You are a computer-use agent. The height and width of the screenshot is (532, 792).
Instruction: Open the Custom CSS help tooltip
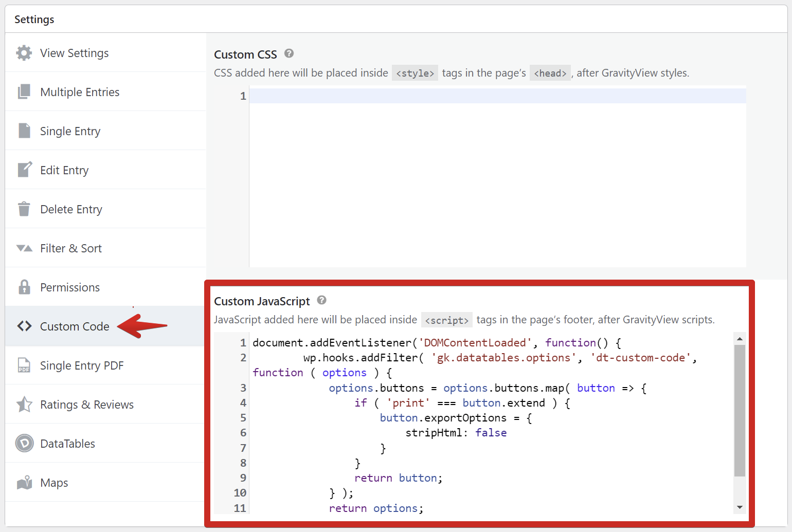click(289, 53)
